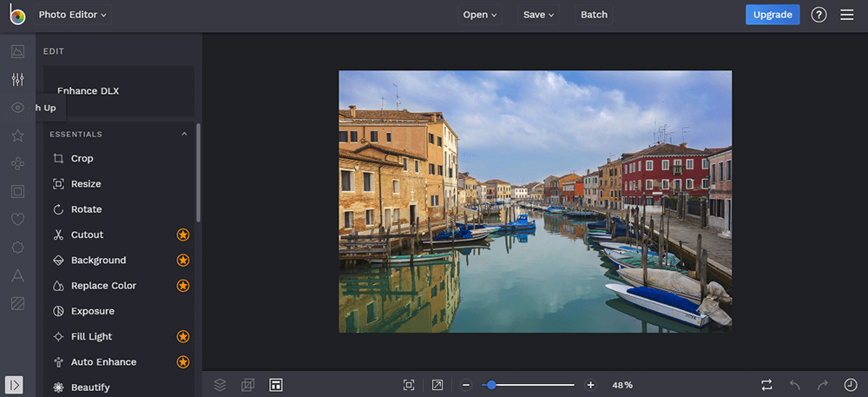Click the zoom slider track
The height and width of the screenshot is (397, 868).
[538, 385]
